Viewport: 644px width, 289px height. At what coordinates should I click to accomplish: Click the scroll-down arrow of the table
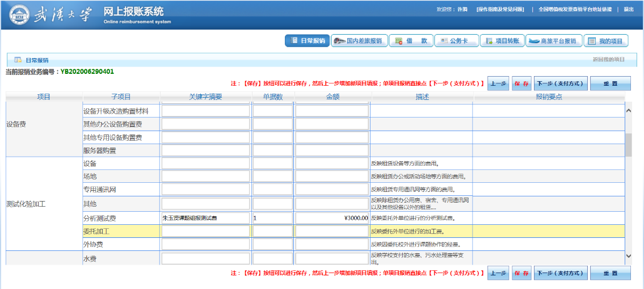pos(628,257)
